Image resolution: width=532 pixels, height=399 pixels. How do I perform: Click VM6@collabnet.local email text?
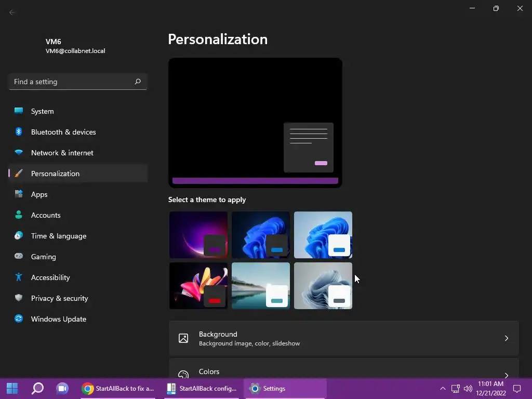[x=75, y=51]
